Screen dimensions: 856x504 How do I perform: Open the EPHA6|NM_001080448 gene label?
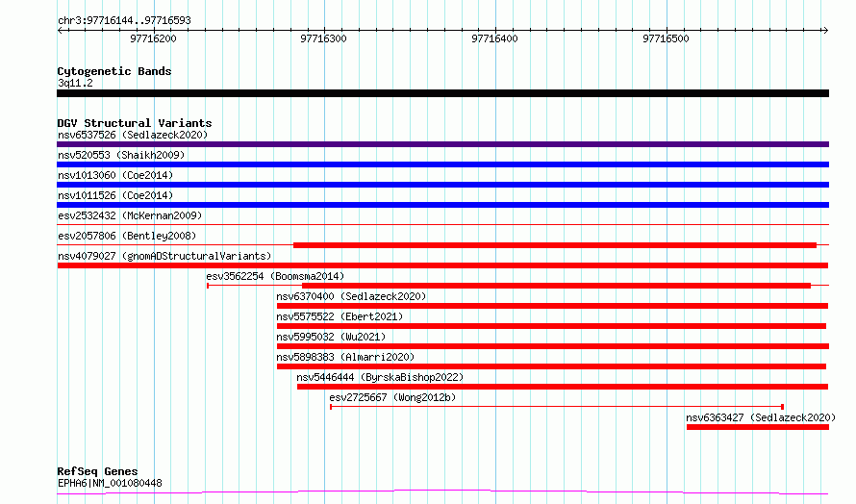coord(110,483)
